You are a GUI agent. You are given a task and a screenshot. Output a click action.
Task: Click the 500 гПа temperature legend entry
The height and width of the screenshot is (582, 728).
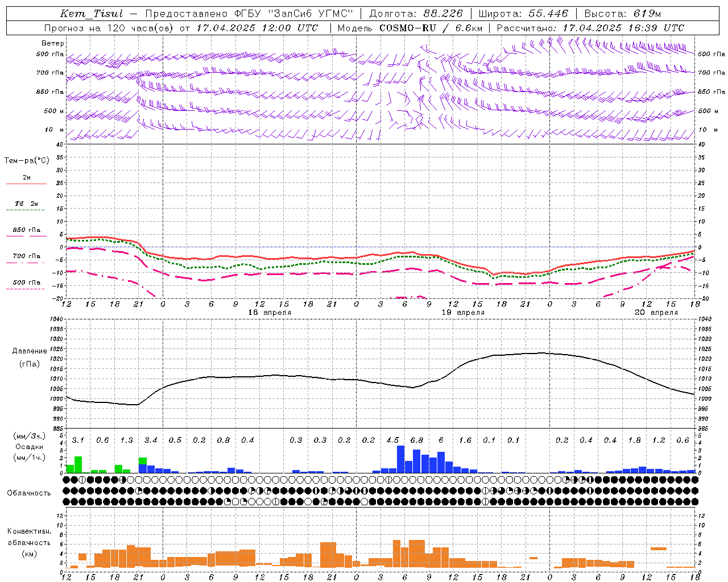click(27, 282)
